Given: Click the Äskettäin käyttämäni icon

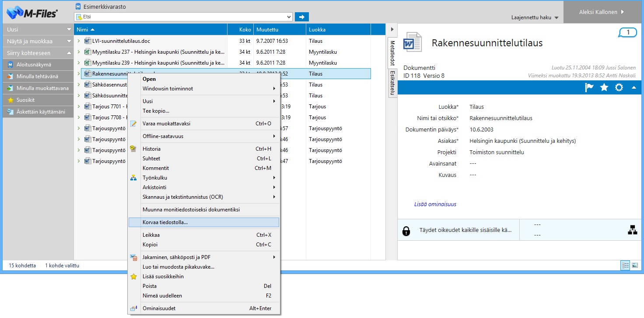Looking at the screenshot, I should point(10,112).
